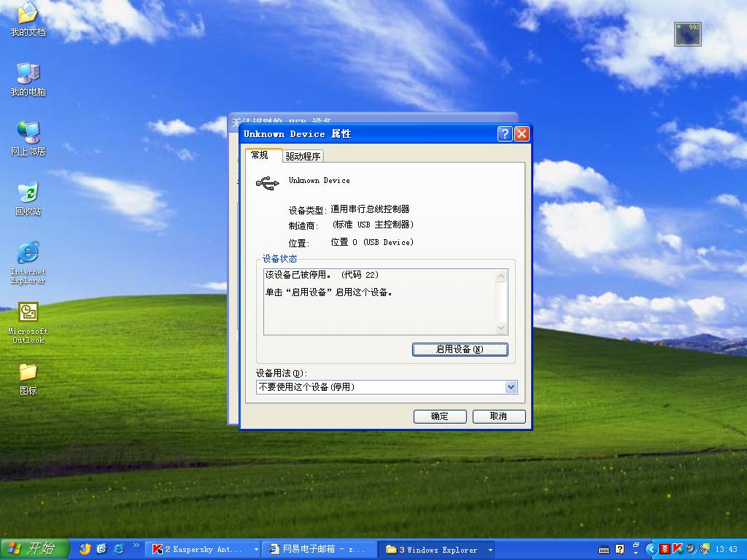Click the keyboard language bar icon
This screenshot has width=747, height=560.
tap(603, 550)
